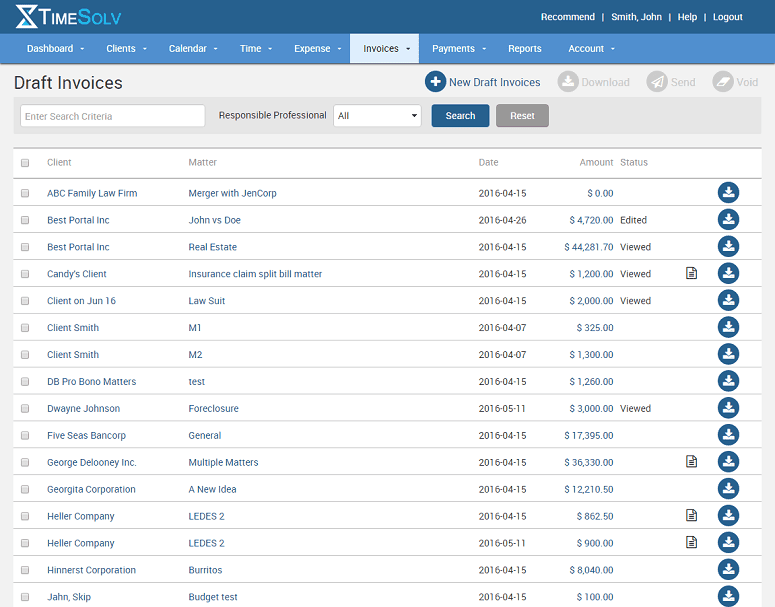Sort by the Client column header
The width and height of the screenshot is (775, 607).
pyautogui.click(x=59, y=162)
